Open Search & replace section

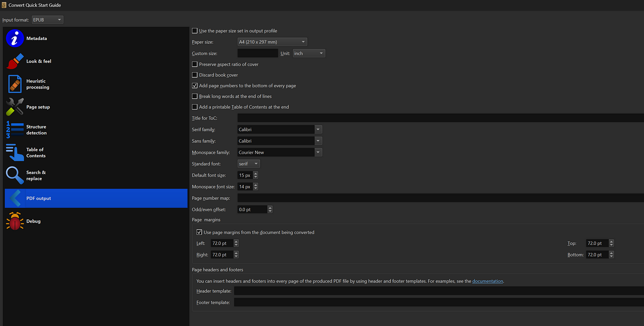point(96,175)
